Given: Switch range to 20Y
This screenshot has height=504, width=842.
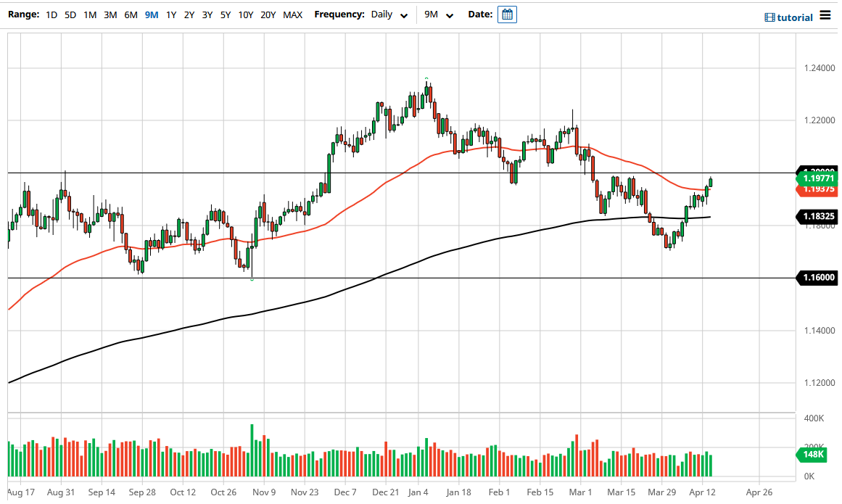Looking at the screenshot, I should tap(268, 15).
